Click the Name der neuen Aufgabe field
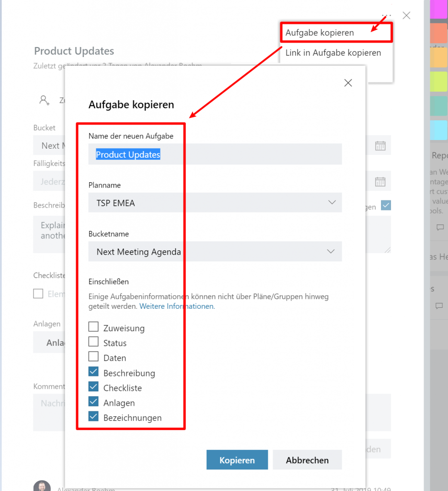The image size is (448, 491). pyautogui.click(x=215, y=154)
